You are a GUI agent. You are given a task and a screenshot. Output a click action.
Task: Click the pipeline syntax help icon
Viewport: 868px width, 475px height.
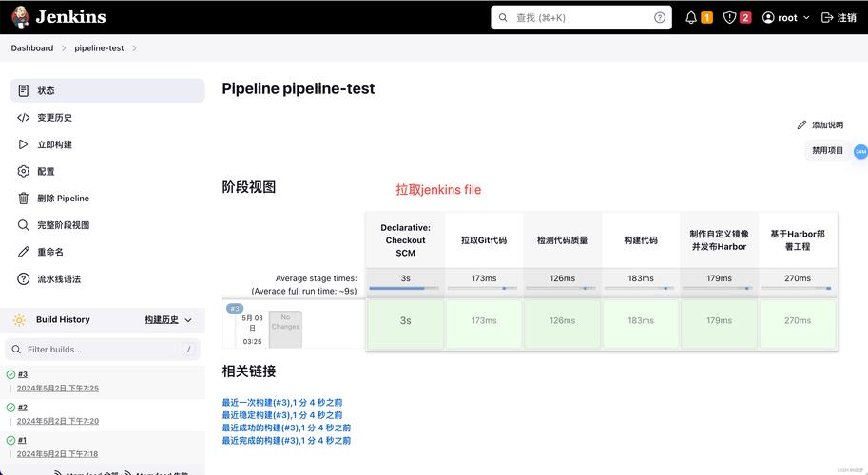[23, 278]
